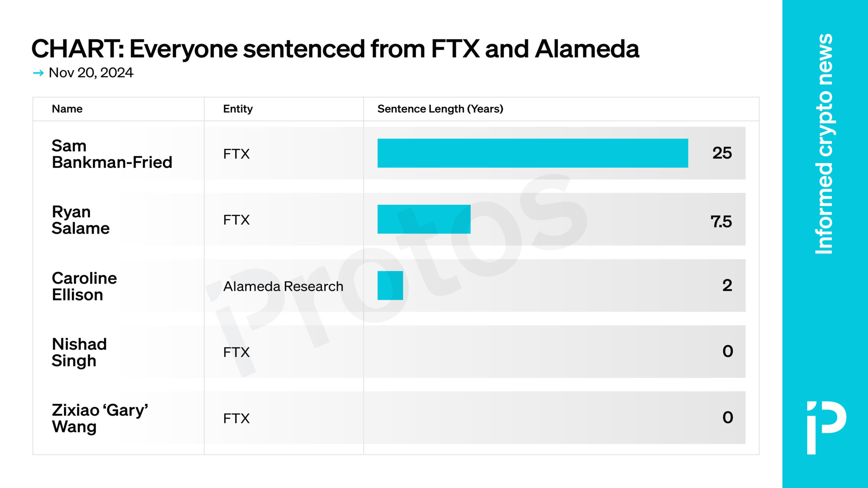Click the Alameda Research entity cell
Screen dimensions: 868x488
[x=283, y=286]
